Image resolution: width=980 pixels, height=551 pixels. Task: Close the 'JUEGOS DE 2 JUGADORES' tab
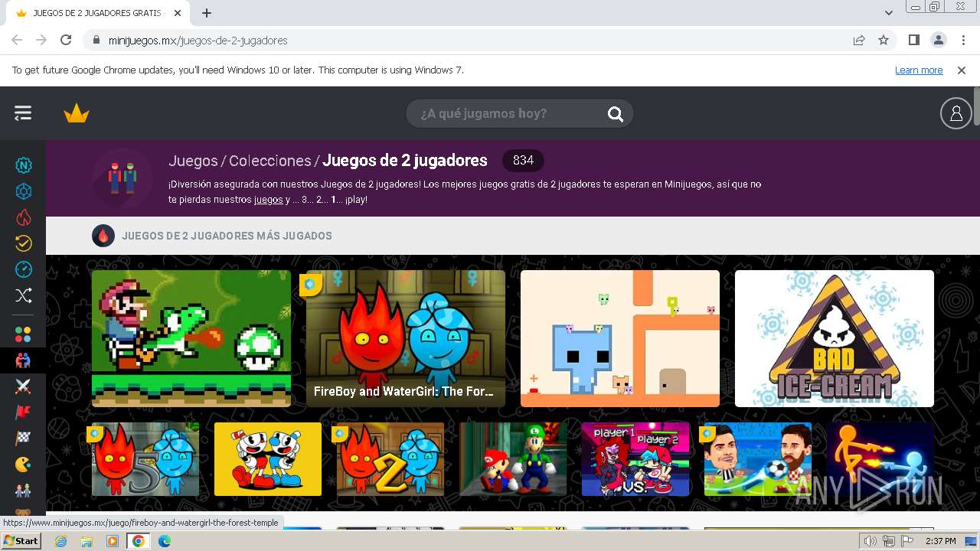(178, 13)
